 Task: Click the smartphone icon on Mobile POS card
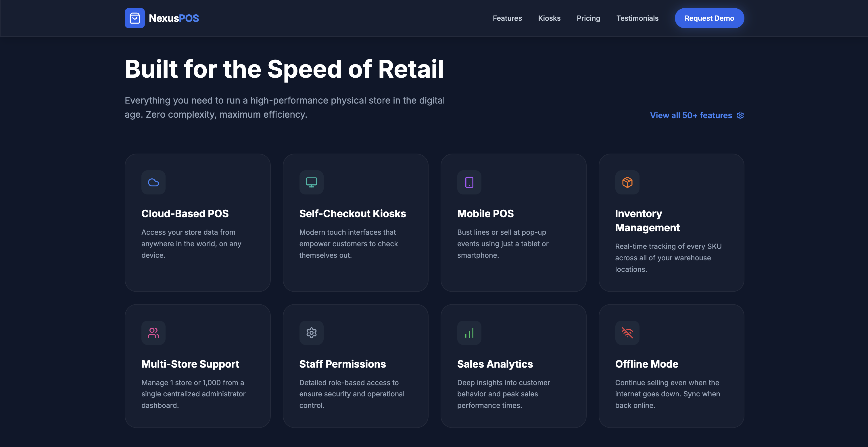coord(469,182)
